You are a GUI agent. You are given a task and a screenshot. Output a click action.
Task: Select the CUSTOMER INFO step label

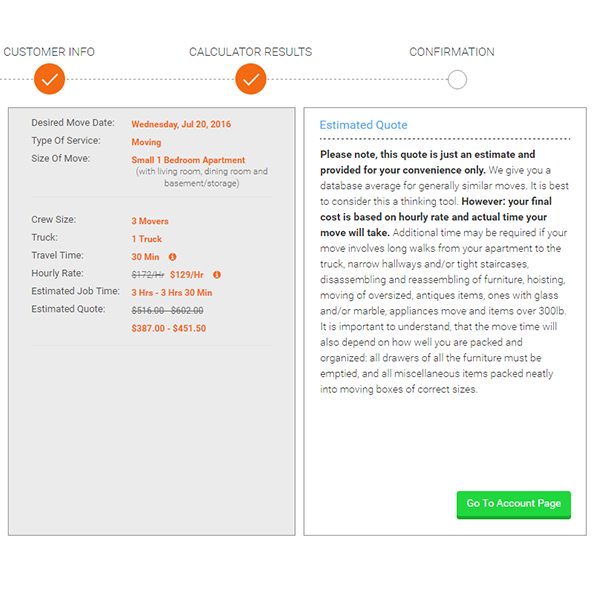(49, 52)
